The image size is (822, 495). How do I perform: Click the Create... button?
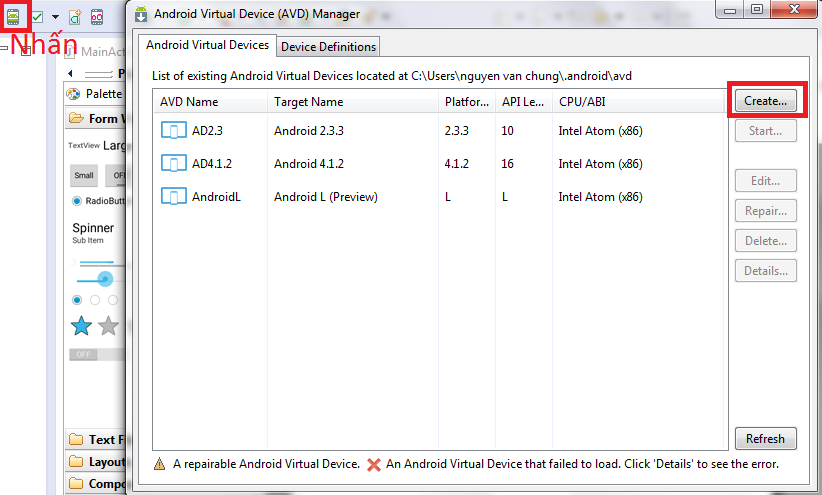point(765,101)
